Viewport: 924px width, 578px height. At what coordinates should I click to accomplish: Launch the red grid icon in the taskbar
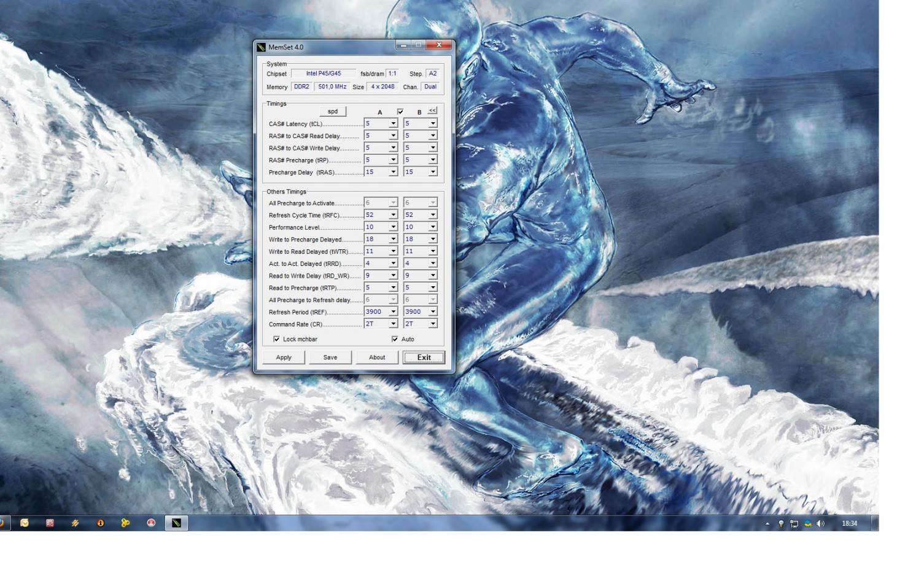point(50,523)
